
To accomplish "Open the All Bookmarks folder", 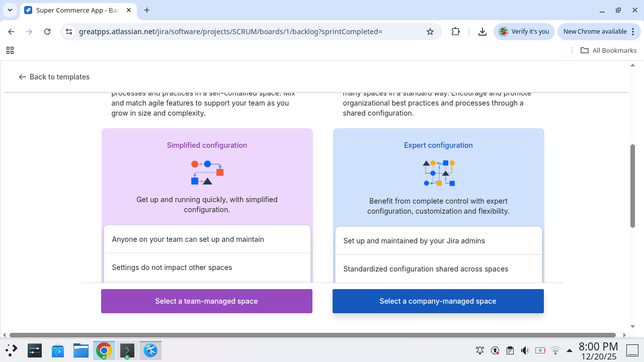I will (608, 50).
